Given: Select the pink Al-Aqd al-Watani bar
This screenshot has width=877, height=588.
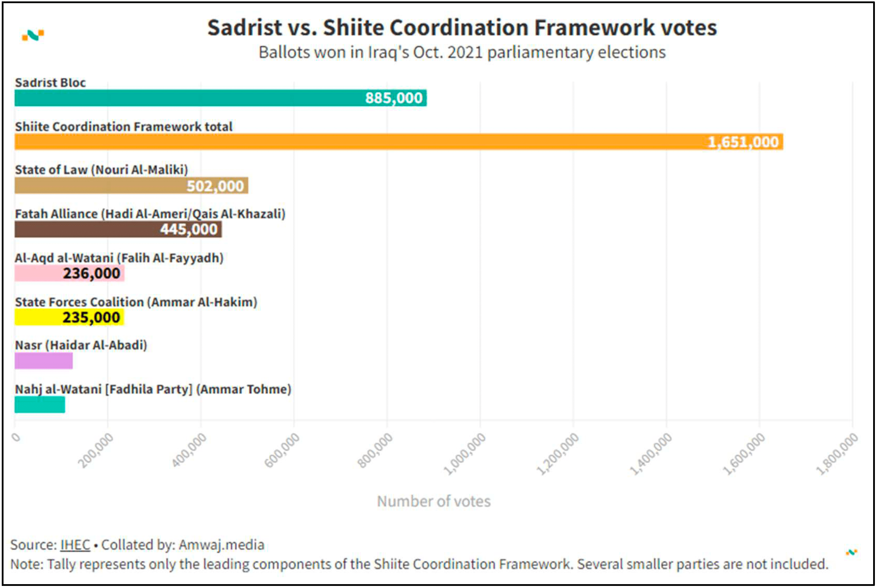Looking at the screenshot, I should pos(38,273).
